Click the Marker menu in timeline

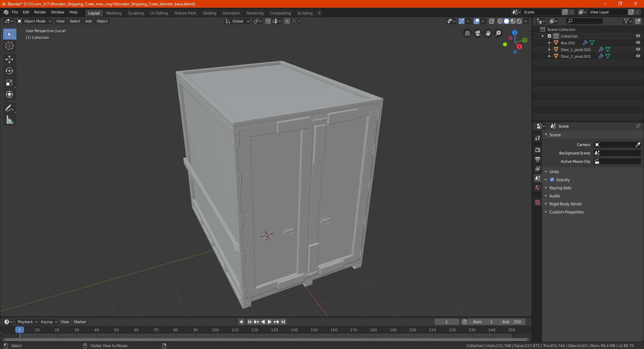[x=80, y=322]
